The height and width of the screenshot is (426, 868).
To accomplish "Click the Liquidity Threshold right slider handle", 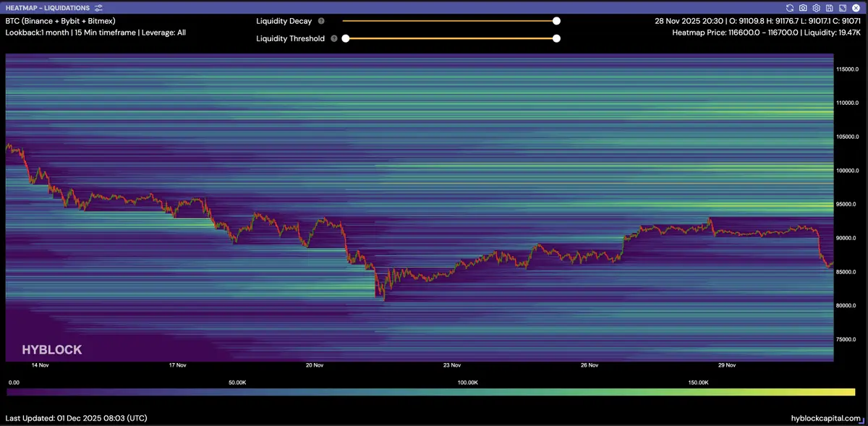I will 556,38.
